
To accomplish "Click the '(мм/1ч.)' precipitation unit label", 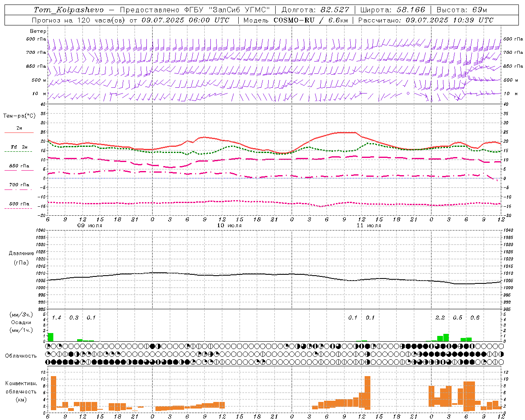I will click(21, 330).
